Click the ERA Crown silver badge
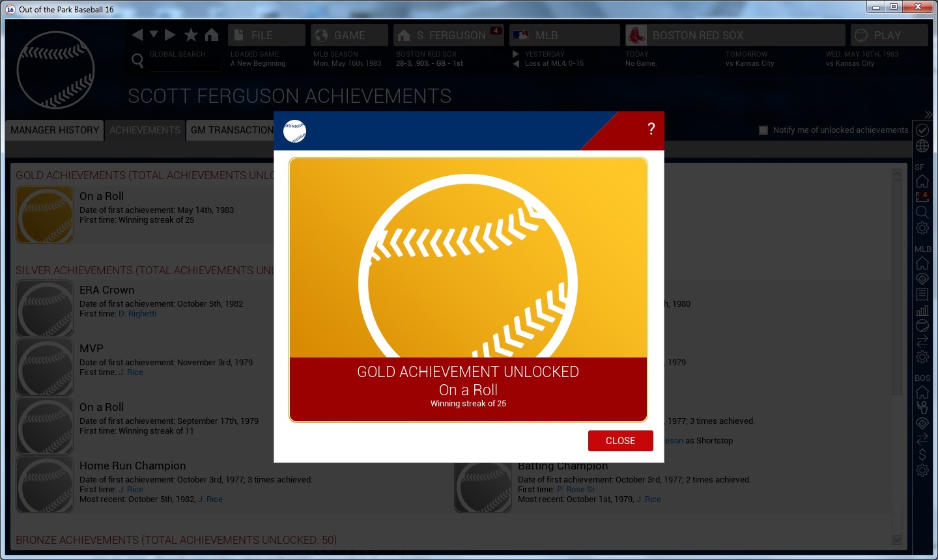Image resolution: width=938 pixels, height=560 pixels. (x=45, y=309)
